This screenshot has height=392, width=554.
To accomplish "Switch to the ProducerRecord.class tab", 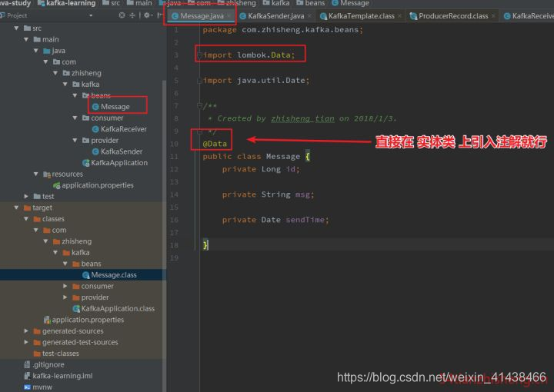I will [x=453, y=16].
